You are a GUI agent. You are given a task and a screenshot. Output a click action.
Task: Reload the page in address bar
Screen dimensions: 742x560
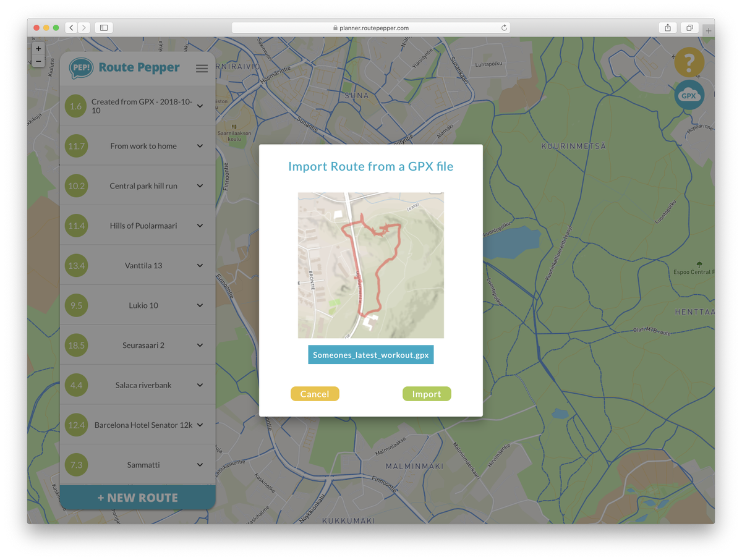point(504,28)
